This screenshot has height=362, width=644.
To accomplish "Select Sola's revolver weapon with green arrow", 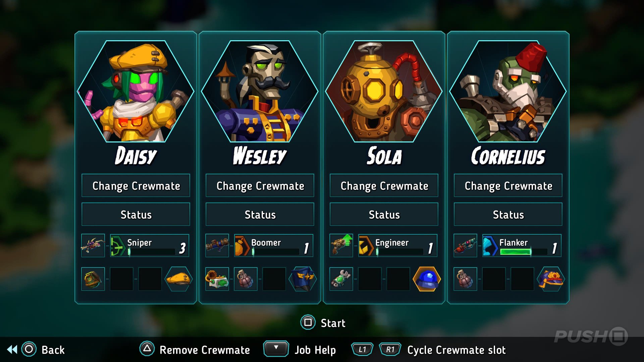I will click(x=341, y=246).
